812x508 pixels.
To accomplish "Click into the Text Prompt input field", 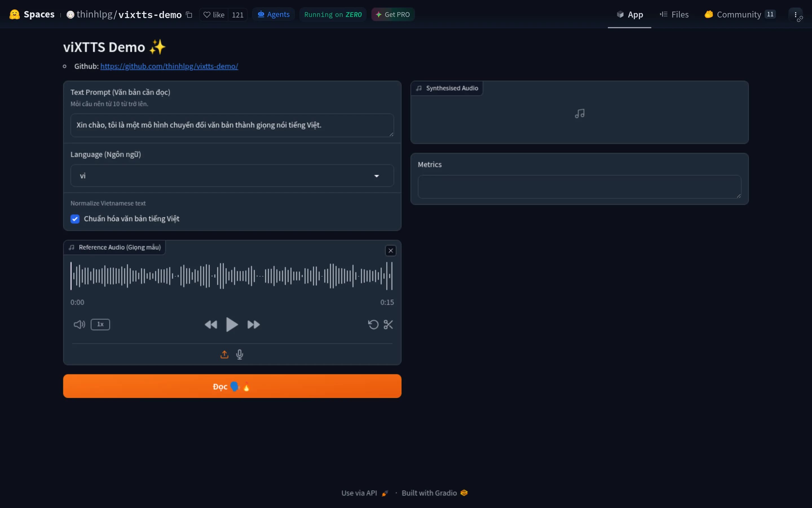I will (232, 125).
